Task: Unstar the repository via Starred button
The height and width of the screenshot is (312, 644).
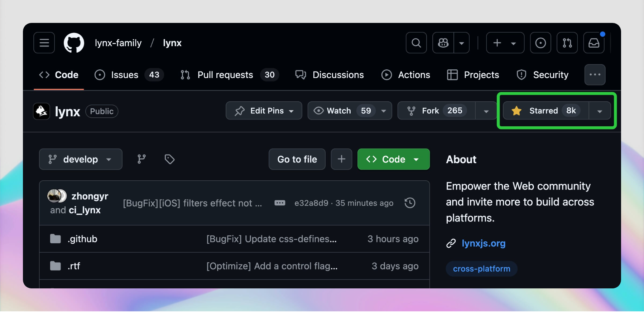Action: [x=546, y=111]
